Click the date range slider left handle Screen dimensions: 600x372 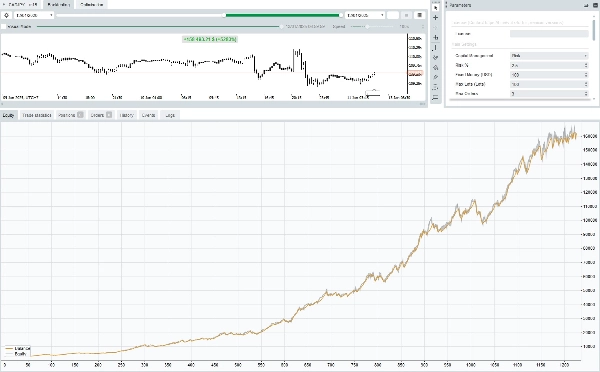pyautogui.click(x=224, y=15)
